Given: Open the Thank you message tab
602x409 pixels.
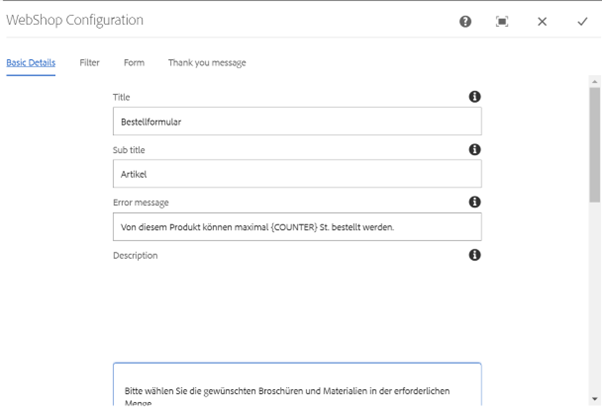Looking at the screenshot, I should 207,63.
